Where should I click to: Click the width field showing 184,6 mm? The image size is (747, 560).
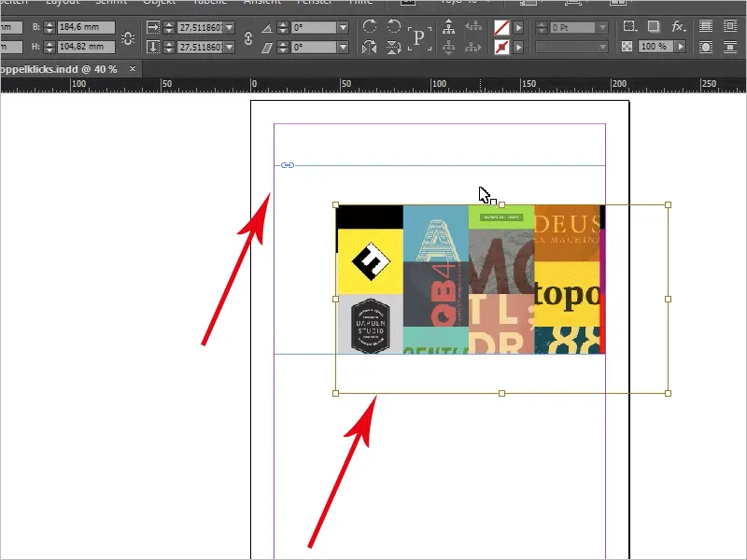(86, 27)
